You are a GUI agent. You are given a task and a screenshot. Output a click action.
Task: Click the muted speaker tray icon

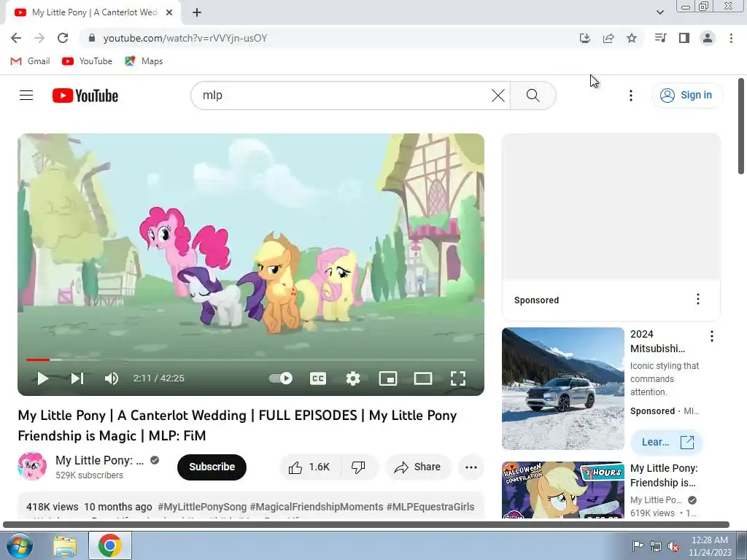click(673, 546)
